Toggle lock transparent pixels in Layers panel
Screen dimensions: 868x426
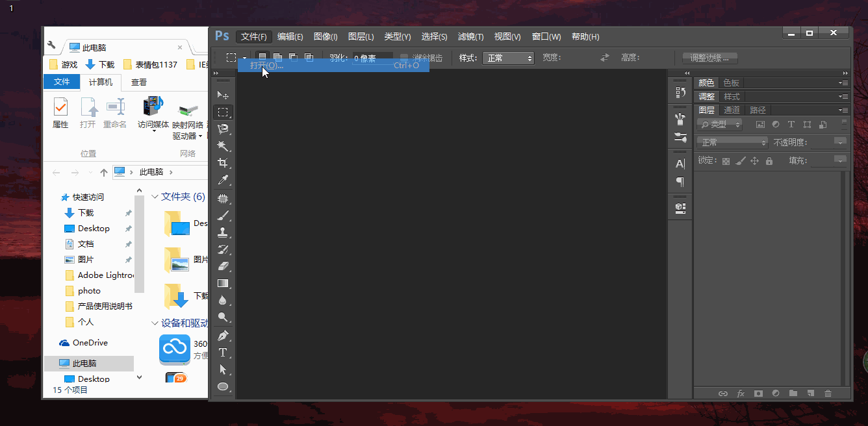pyautogui.click(x=726, y=161)
